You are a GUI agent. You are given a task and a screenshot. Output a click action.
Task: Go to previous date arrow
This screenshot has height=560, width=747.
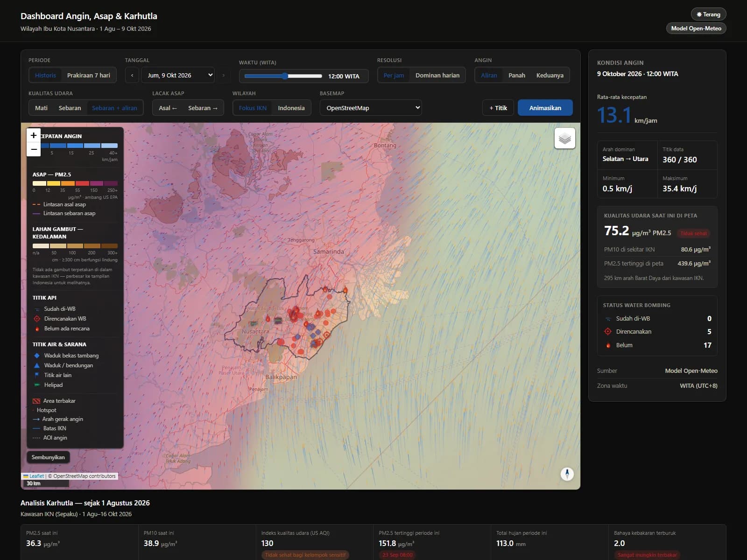(132, 75)
